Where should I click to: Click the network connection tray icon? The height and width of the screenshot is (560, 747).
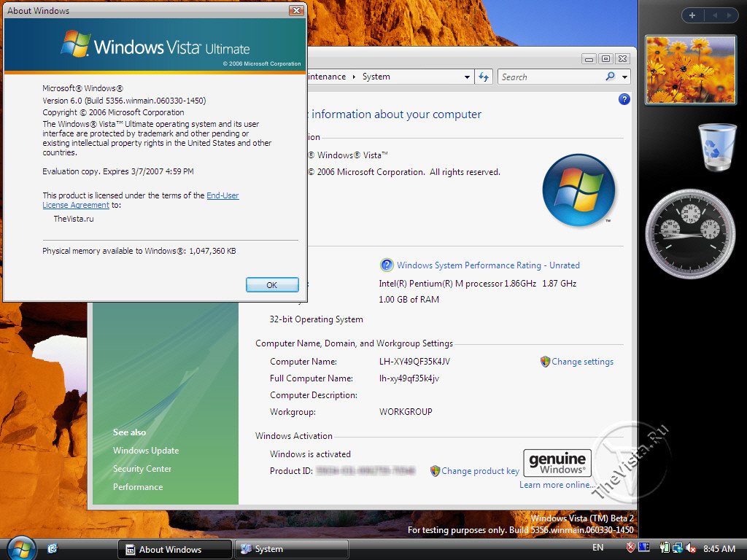point(677,548)
